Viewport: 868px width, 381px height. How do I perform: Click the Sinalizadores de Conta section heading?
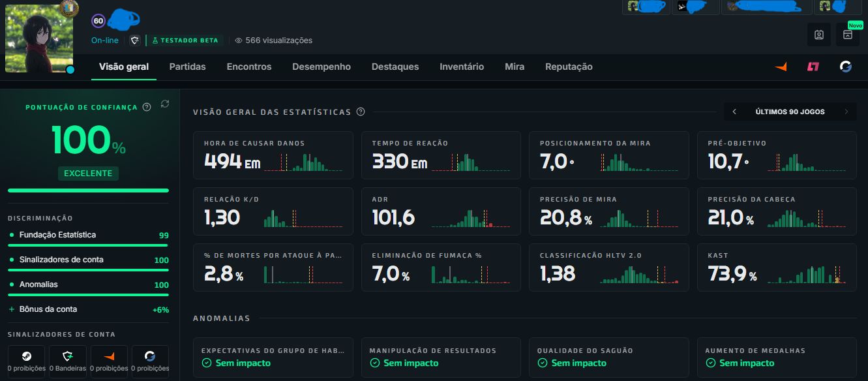61,334
